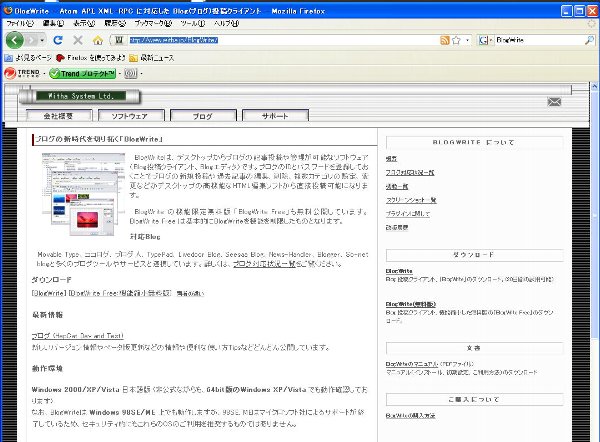Click the green Back navigation button
The height and width of the screenshot is (442, 600).
(15, 40)
